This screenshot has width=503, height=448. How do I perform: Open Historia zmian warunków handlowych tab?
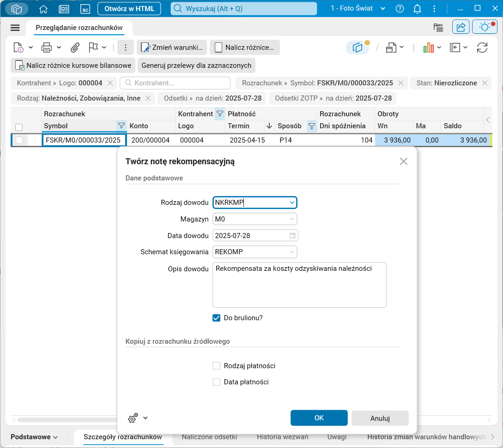pyautogui.click(x=426, y=437)
